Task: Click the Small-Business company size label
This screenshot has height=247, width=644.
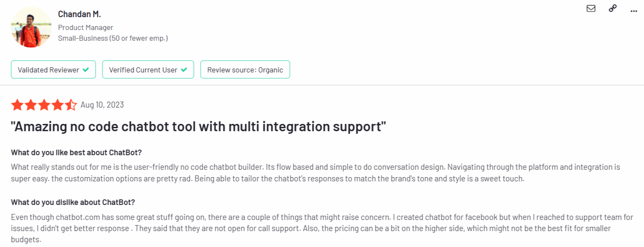Action: (x=113, y=38)
